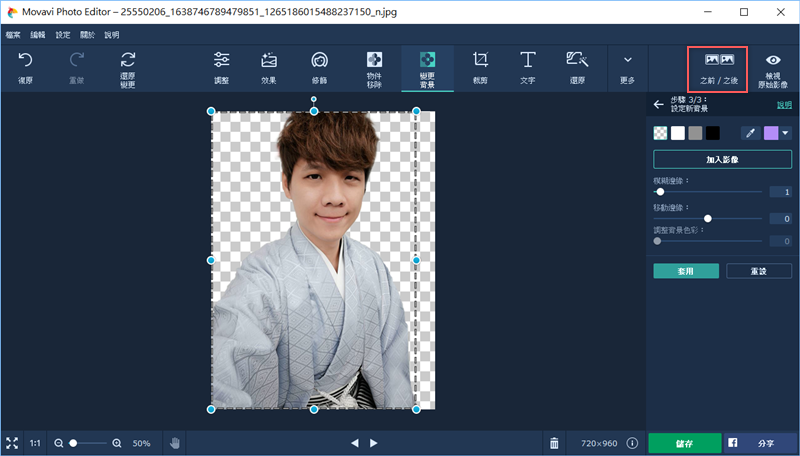Apply changes with the 套用 button
The image size is (800, 456).
pyautogui.click(x=686, y=271)
